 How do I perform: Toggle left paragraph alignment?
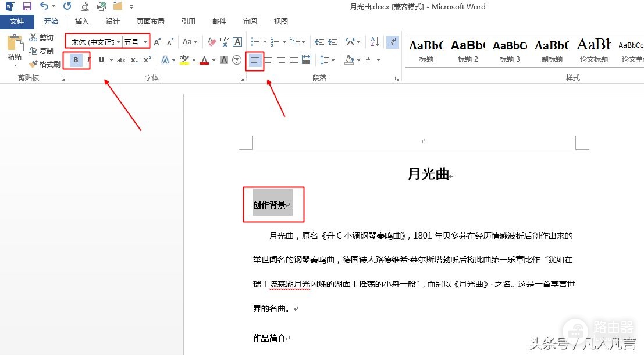click(255, 60)
